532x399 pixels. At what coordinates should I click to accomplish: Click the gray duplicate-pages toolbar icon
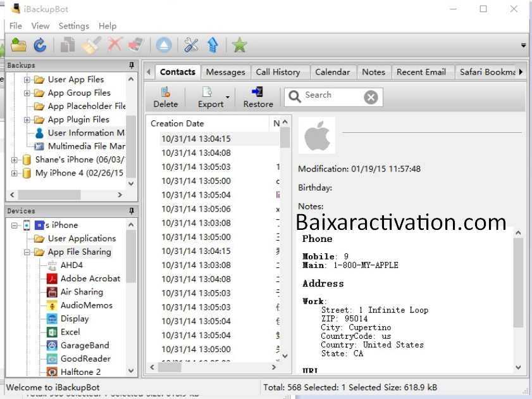(68, 45)
